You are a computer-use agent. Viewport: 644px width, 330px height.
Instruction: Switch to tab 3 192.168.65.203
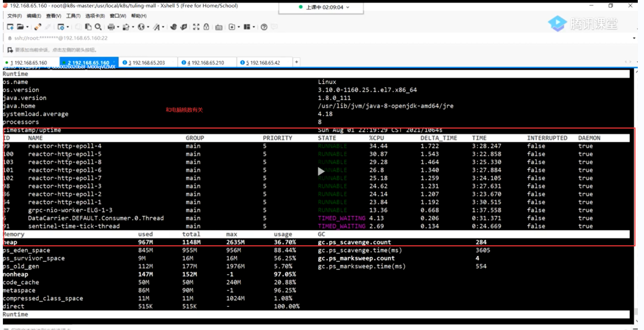click(147, 63)
